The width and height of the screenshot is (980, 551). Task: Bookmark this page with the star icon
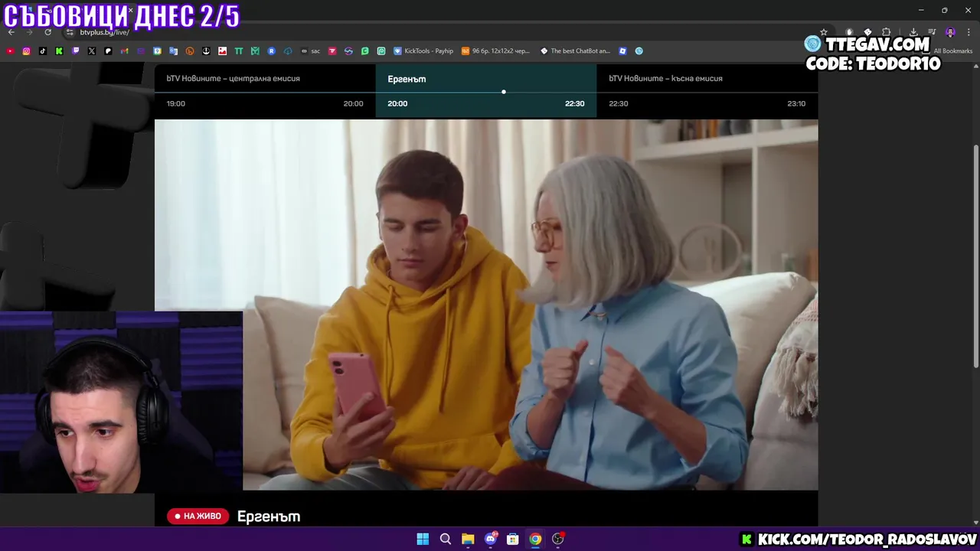tap(824, 32)
